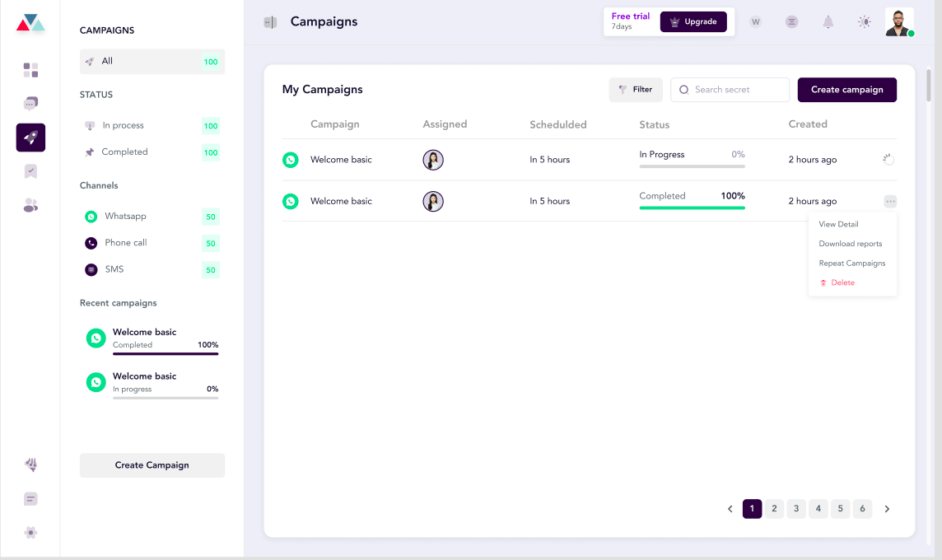Filter by Completed status
942x560 pixels.
click(x=152, y=152)
